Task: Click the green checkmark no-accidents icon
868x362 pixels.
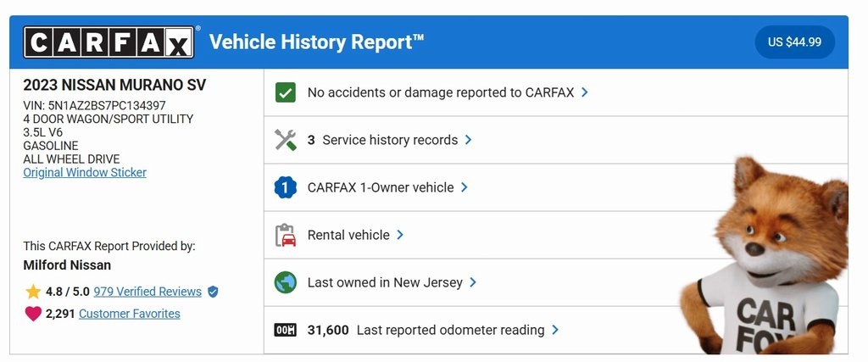Action: point(286,92)
